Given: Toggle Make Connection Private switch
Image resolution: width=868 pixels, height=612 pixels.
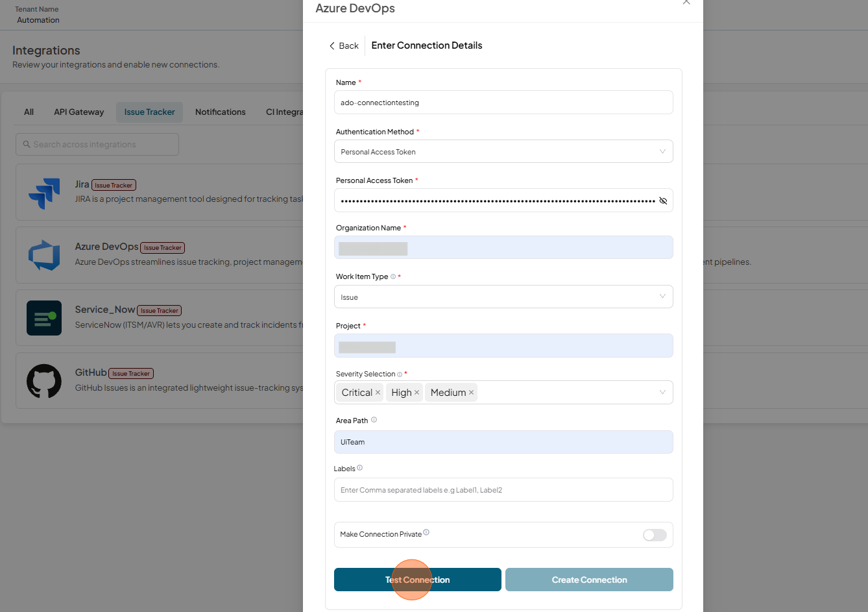Looking at the screenshot, I should click(655, 535).
